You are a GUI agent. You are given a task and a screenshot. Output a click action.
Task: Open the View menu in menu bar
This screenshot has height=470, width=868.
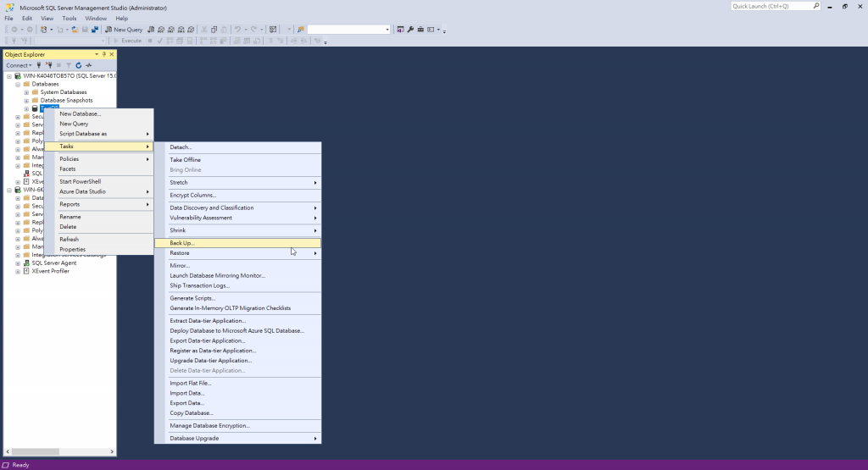coord(47,19)
